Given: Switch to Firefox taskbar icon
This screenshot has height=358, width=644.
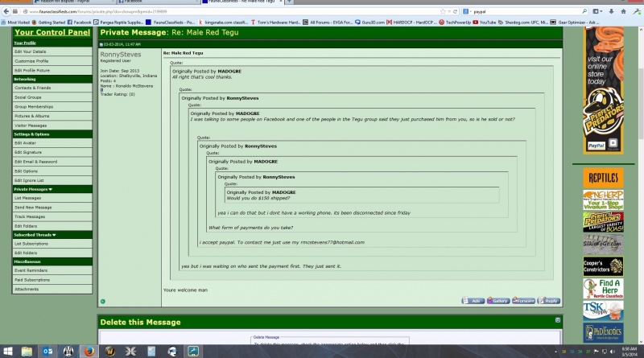Looking at the screenshot, I should [89, 352].
